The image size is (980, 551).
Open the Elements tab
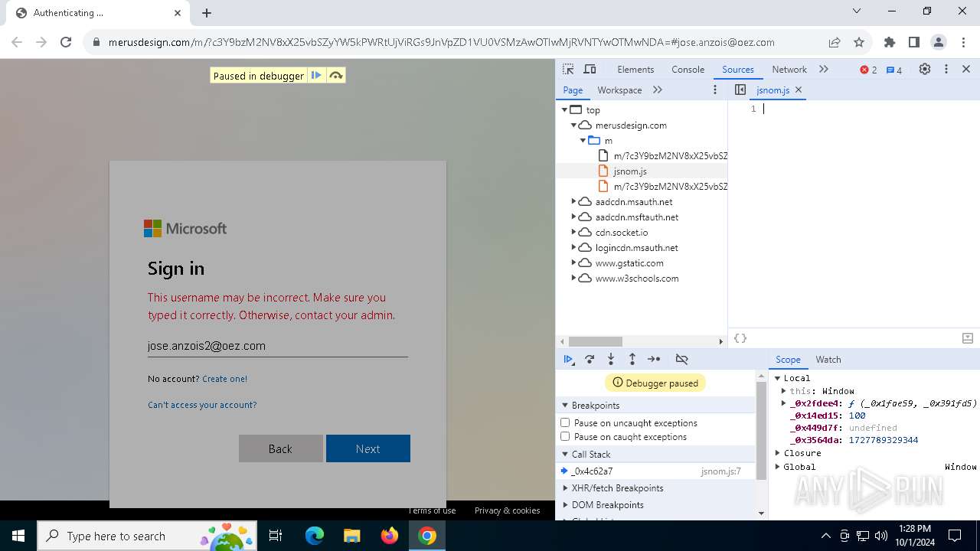[x=635, y=69]
